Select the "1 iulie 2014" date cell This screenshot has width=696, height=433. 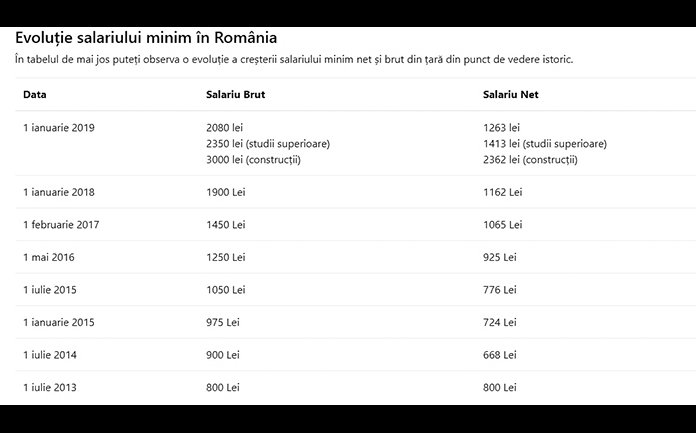coord(50,355)
